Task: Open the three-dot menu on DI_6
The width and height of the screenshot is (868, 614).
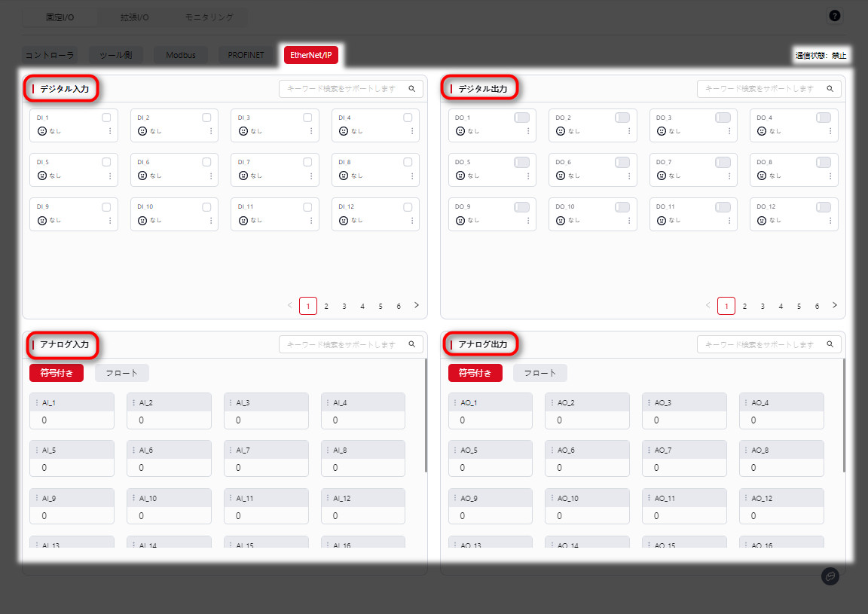Action: coord(211,176)
